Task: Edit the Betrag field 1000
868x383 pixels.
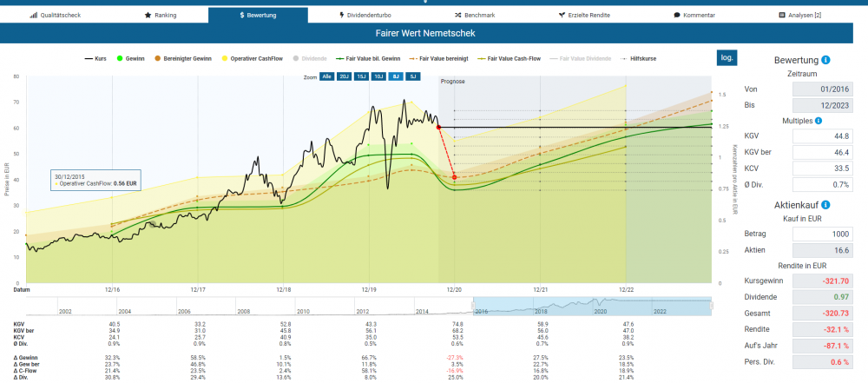Action: [823, 234]
